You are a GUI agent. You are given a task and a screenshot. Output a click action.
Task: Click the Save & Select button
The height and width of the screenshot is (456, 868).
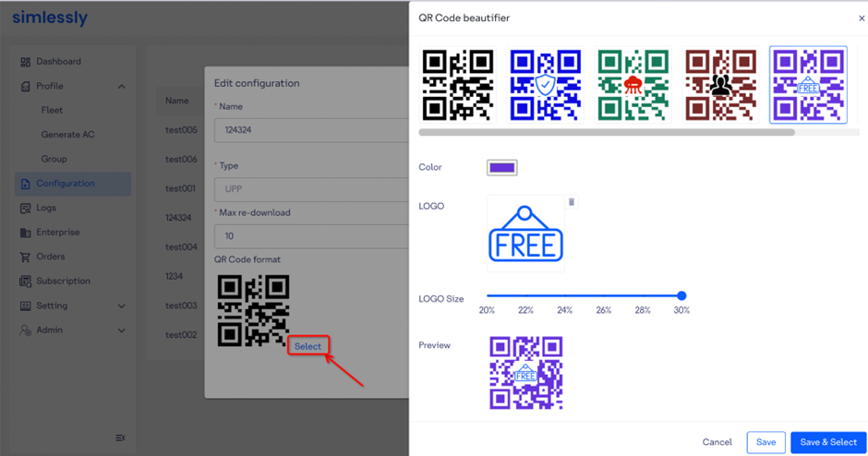click(x=828, y=442)
